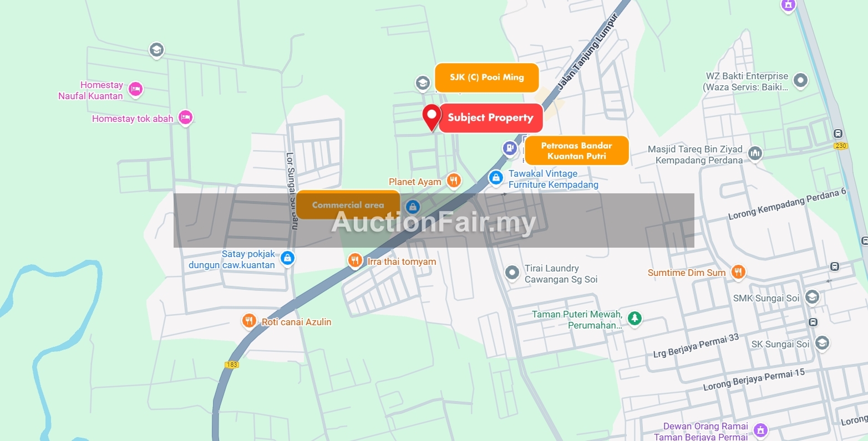Select the Roti canai Azulin food icon

tap(249, 321)
